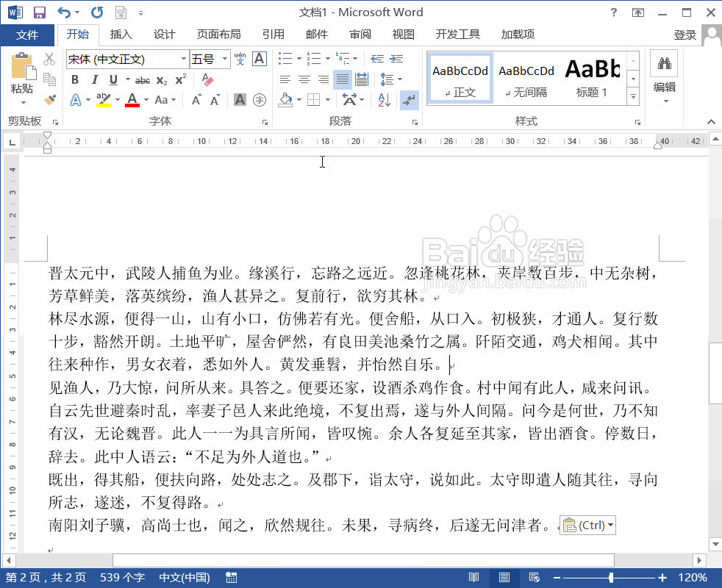Apply the 正文 Normal style
Screen dimensions: 722x588
pos(460,78)
